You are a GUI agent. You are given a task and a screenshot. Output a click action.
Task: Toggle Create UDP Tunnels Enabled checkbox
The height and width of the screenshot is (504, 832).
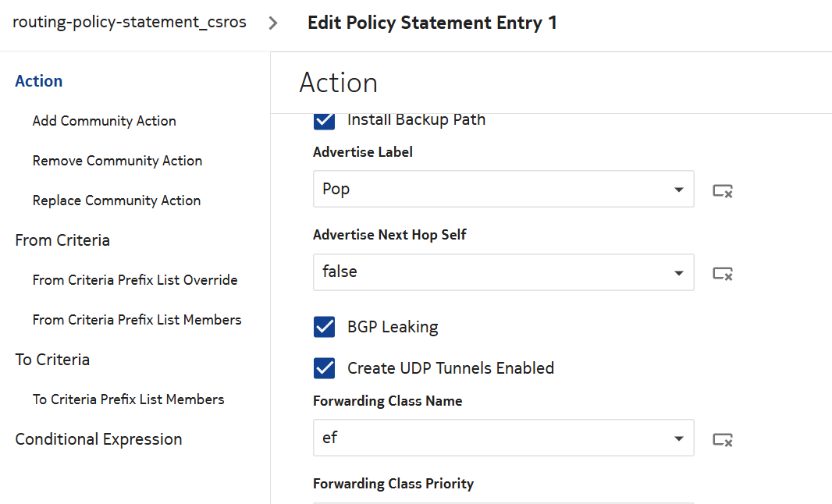324,367
